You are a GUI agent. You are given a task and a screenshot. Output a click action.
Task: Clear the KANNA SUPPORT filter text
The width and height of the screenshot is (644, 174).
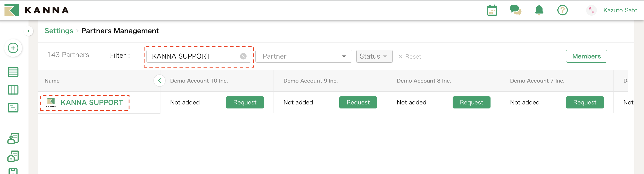[x=243, y=56]
